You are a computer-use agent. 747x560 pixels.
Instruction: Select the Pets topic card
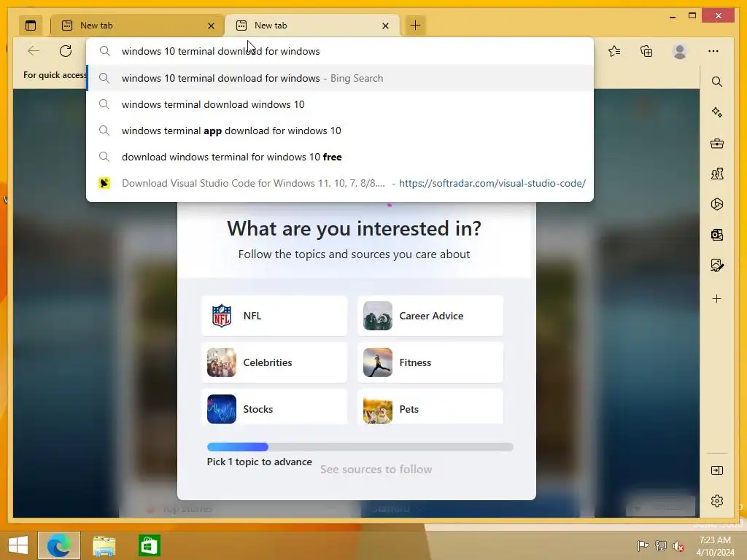[430, 407]
